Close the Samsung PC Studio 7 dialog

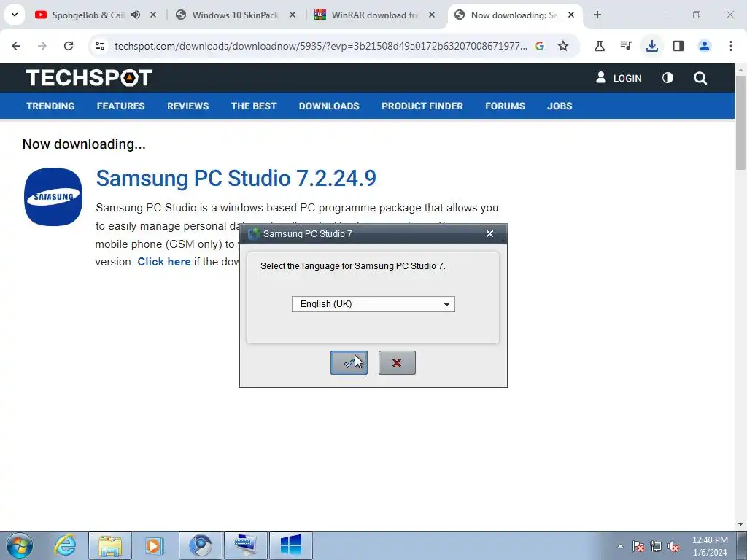[489, 234]
